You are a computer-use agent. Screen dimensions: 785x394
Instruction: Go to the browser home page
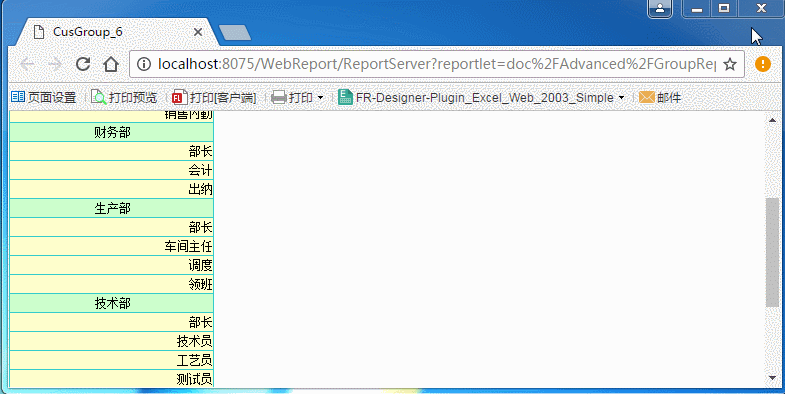(111, 64)
